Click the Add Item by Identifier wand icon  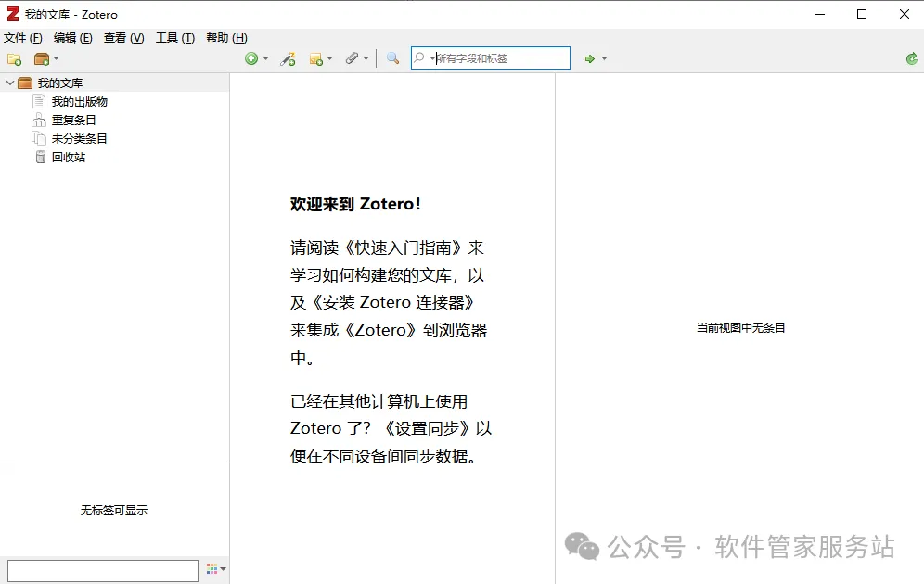pyautogui.click(x=288, y=58)
